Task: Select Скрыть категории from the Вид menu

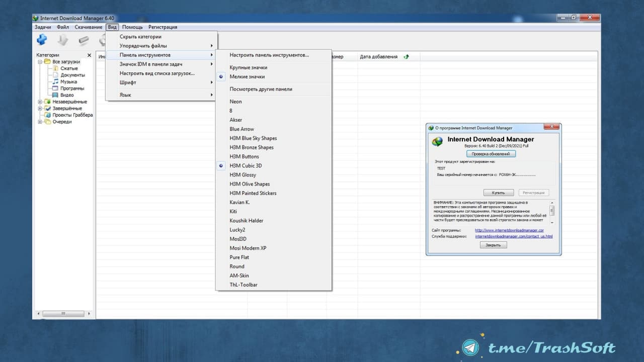Action: [140, 37]
